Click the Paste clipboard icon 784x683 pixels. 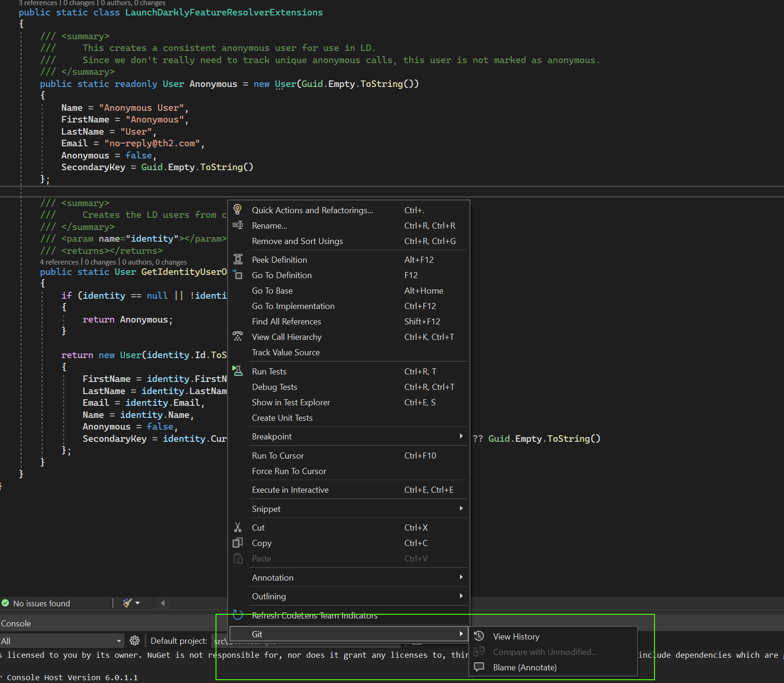(238, 558)
